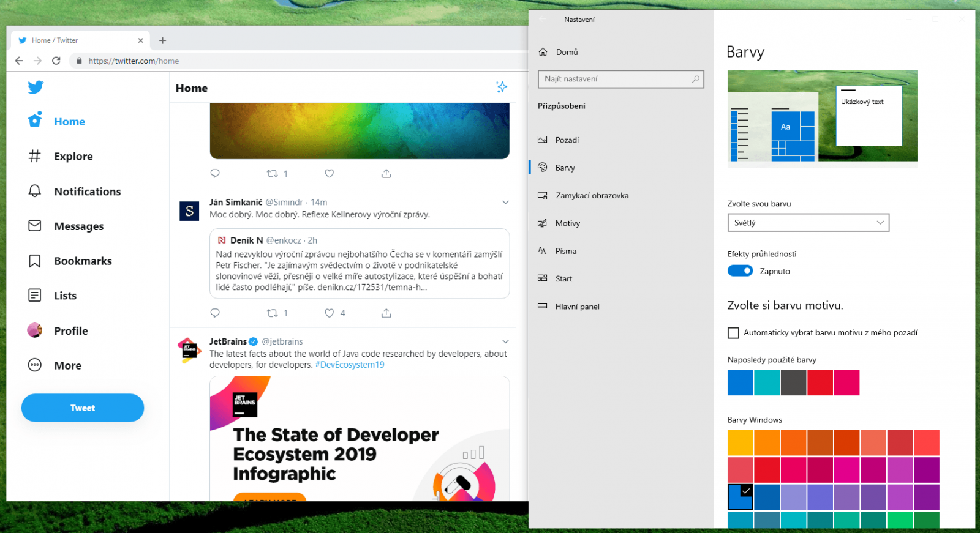This screenshot has height=533, width=980.
Task: Reply to the tweet with the colorful image
Action: coord(215,173)
